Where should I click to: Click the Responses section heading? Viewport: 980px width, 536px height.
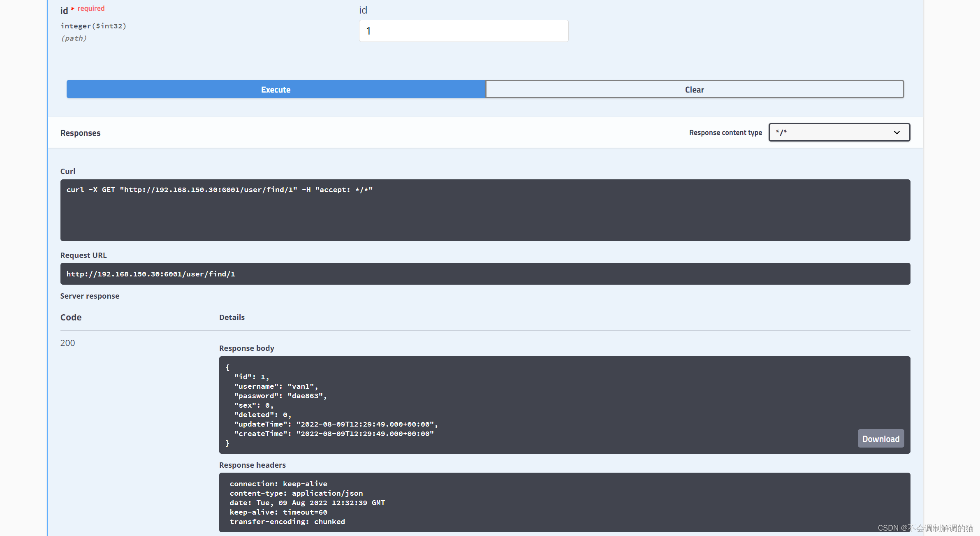point(80,133)
